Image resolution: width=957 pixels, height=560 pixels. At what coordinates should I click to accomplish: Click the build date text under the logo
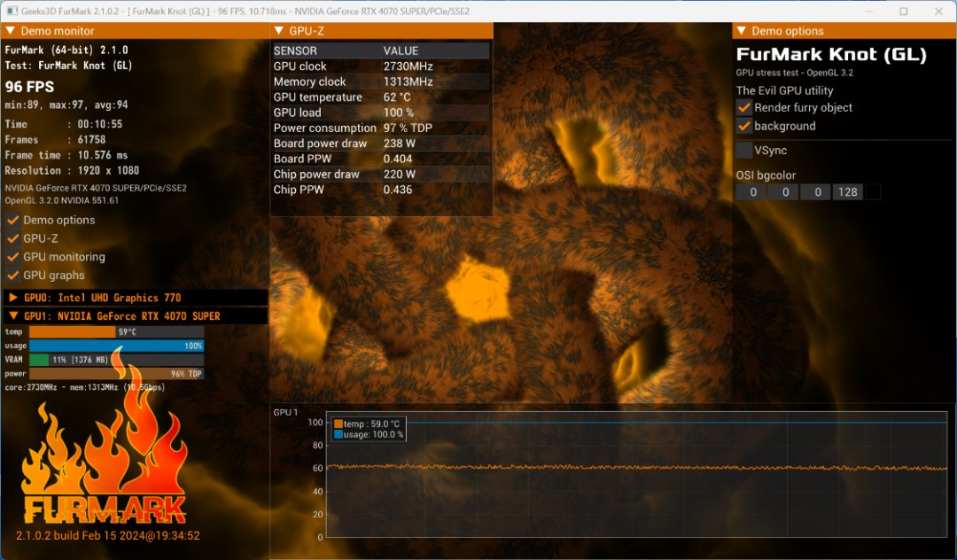pyautogui.click(x=108, y=535)
